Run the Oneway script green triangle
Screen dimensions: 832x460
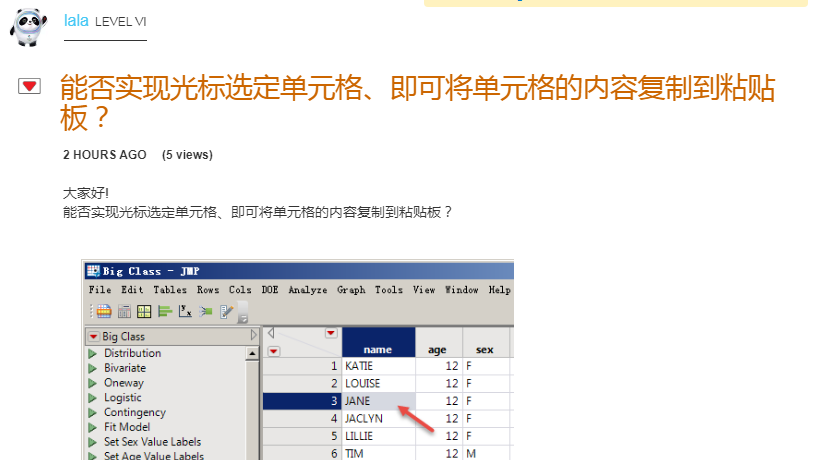pyautogui.click(x=93, y=383)
